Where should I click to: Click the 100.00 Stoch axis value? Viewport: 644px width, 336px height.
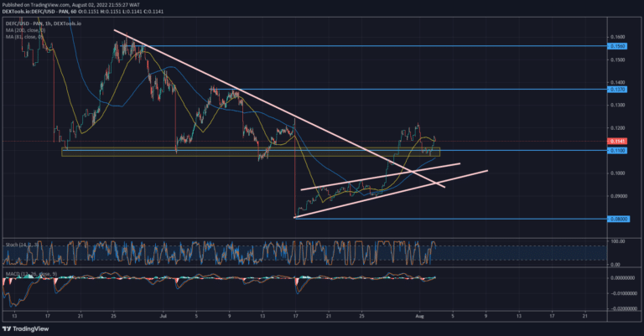click(x=618, y=241)
